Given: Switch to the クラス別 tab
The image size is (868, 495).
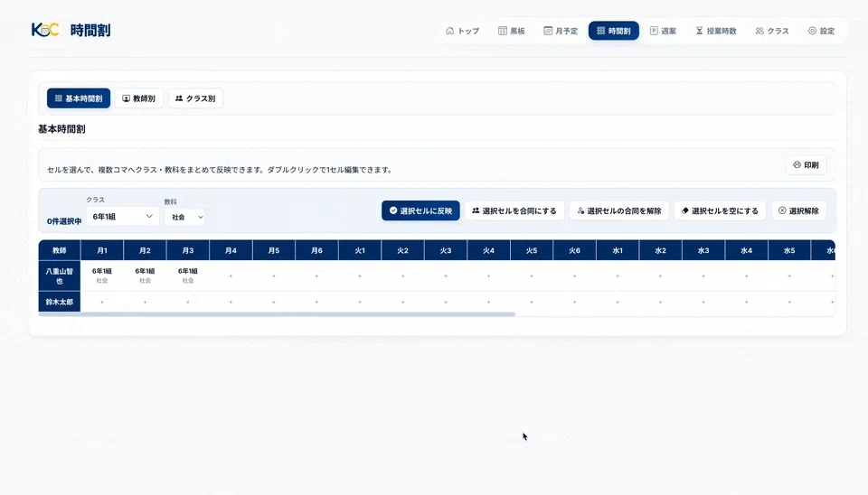Looking at the screenshot, I should [x=195, y=98].
